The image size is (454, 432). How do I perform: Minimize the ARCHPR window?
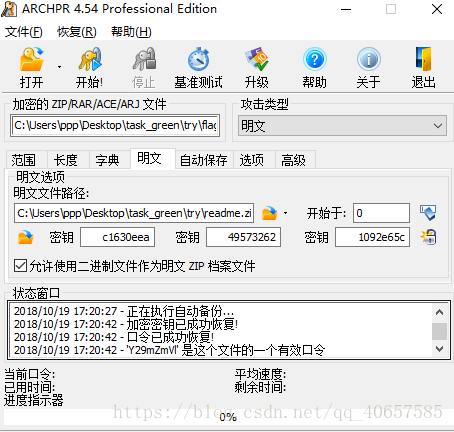coord(346,9)
